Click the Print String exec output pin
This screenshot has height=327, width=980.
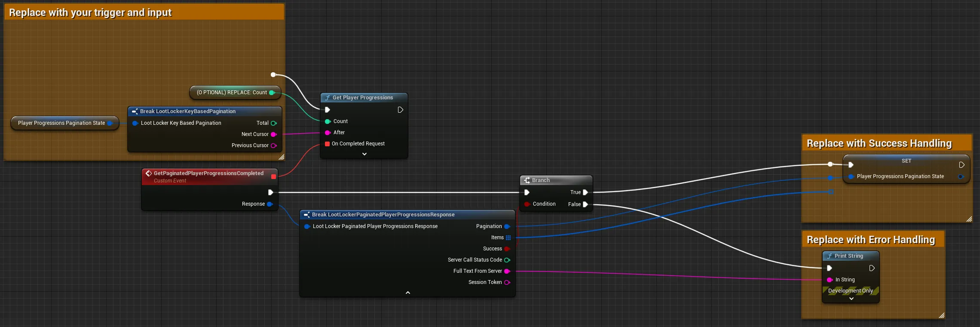[872, 268]
